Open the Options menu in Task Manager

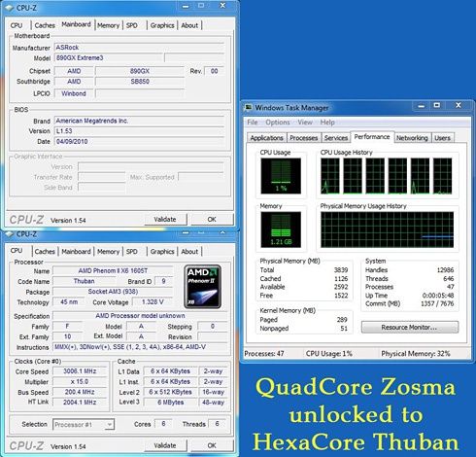pos(278,123)
